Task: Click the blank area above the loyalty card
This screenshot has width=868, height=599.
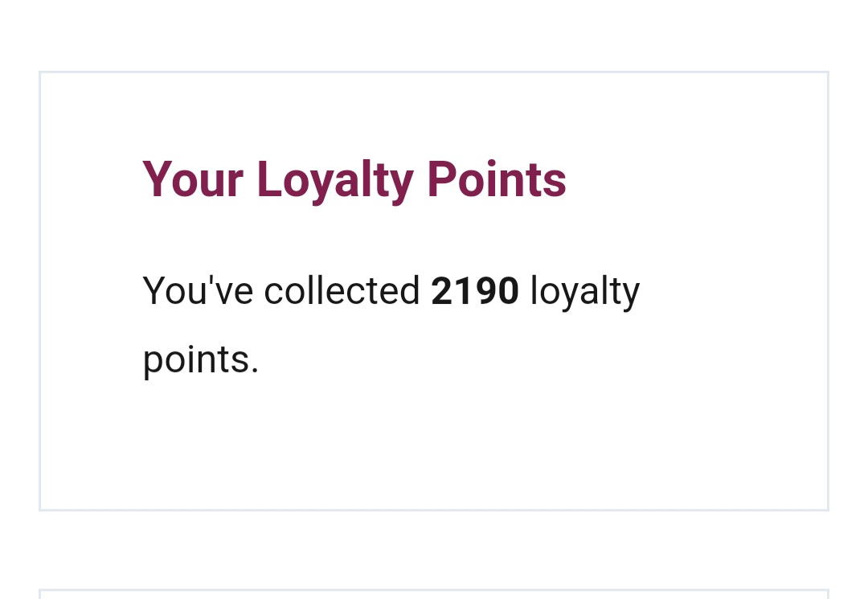Action: pos(434,36)
